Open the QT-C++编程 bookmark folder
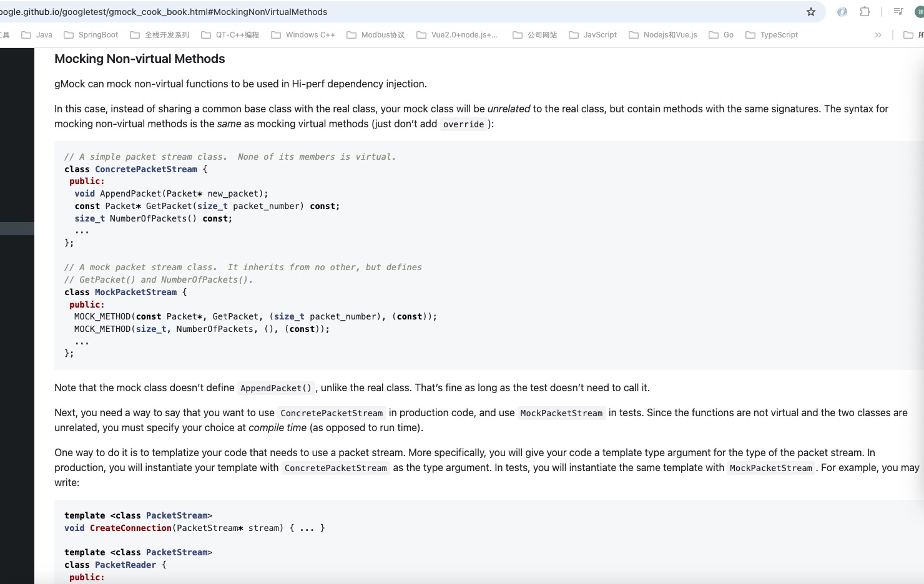This screenshot has height=584, width=924. 230,35
